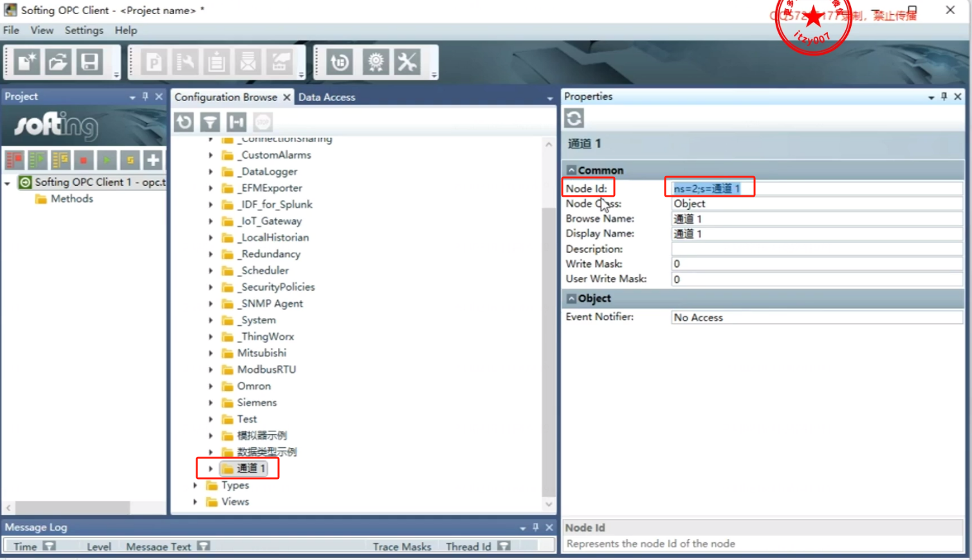Screen dimensions: 972x560
Task: Select the Omron folder
Action: (253, 386)
